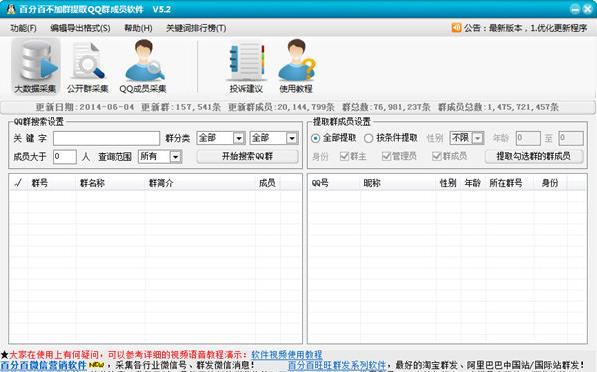Viewport: 597px width, 372px height.
Task: Expand the first 群分类 dropdown
Action: click(239, 138)
